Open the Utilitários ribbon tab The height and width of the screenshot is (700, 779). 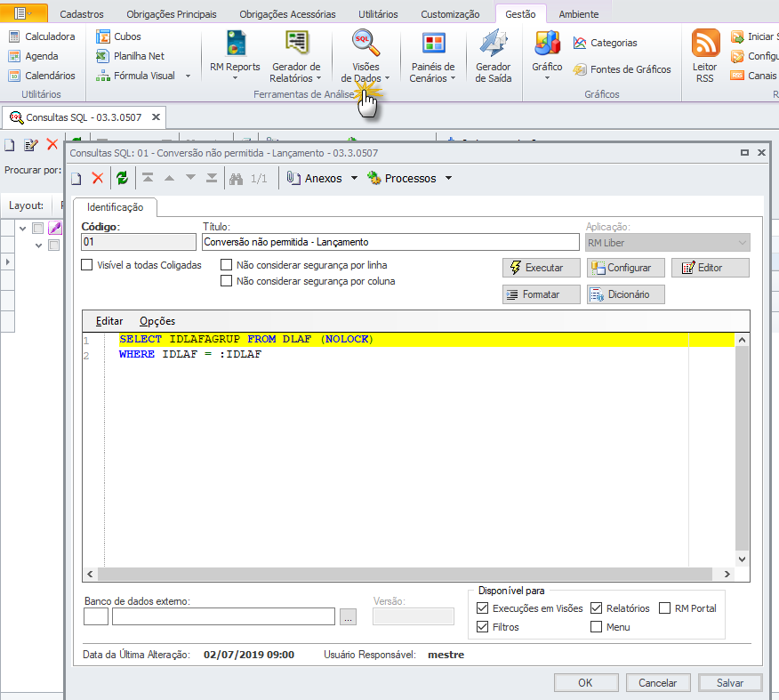378,14
